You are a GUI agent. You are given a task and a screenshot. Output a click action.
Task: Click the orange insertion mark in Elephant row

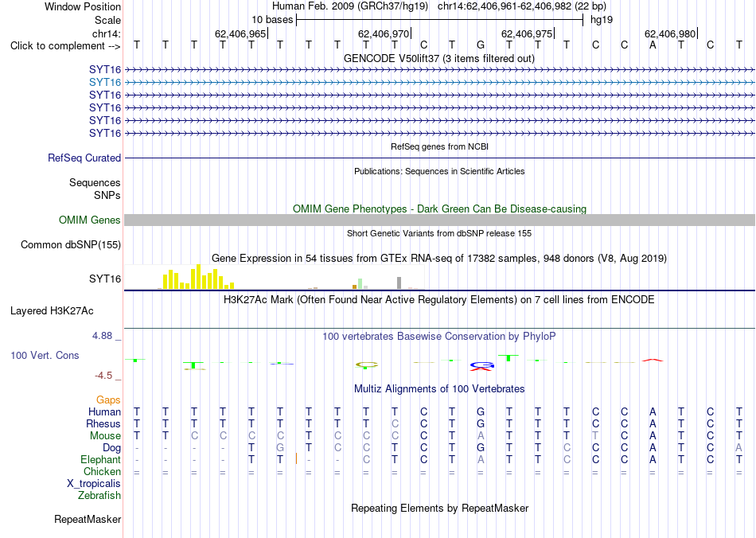pyautogui.click(x=296, y=459)
